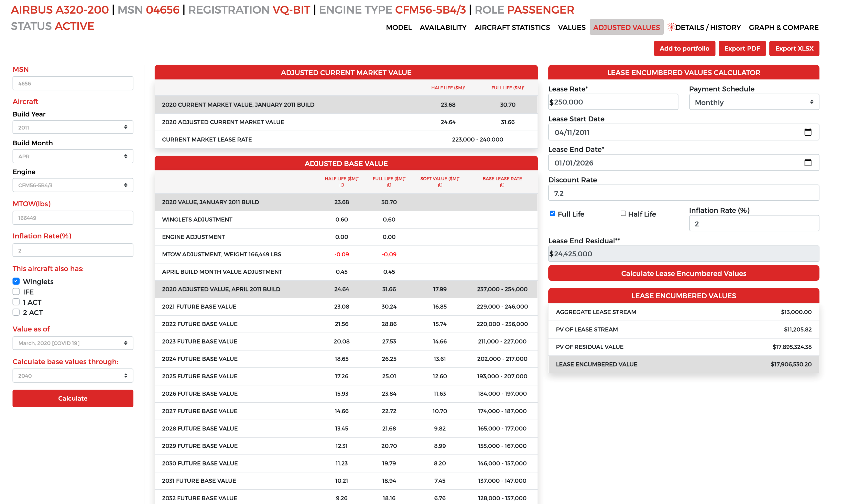848x504 pixels.
Task: Click the Discount Rate input field
Action: (x=683, y=193)
